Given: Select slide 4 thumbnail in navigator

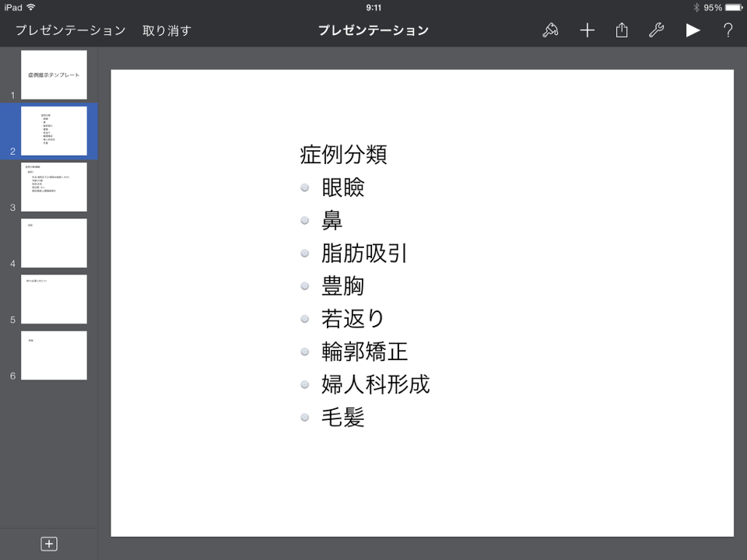Looking at the screenshot, I should pos(54,243).
